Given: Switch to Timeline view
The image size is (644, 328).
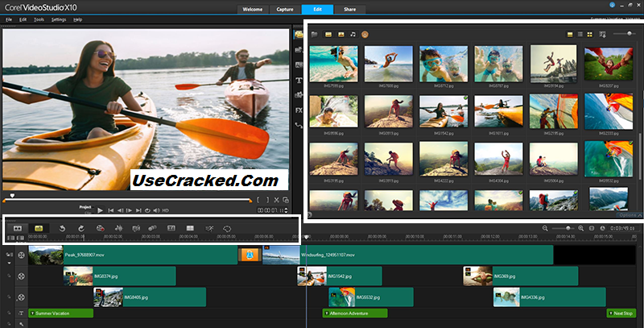Looking at the screenshot, I should [x=39, y=228].
